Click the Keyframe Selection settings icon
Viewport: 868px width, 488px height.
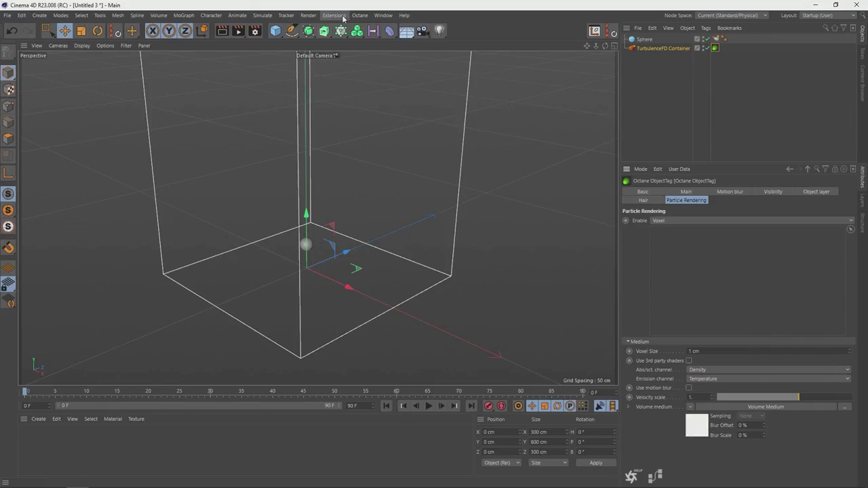518,406
